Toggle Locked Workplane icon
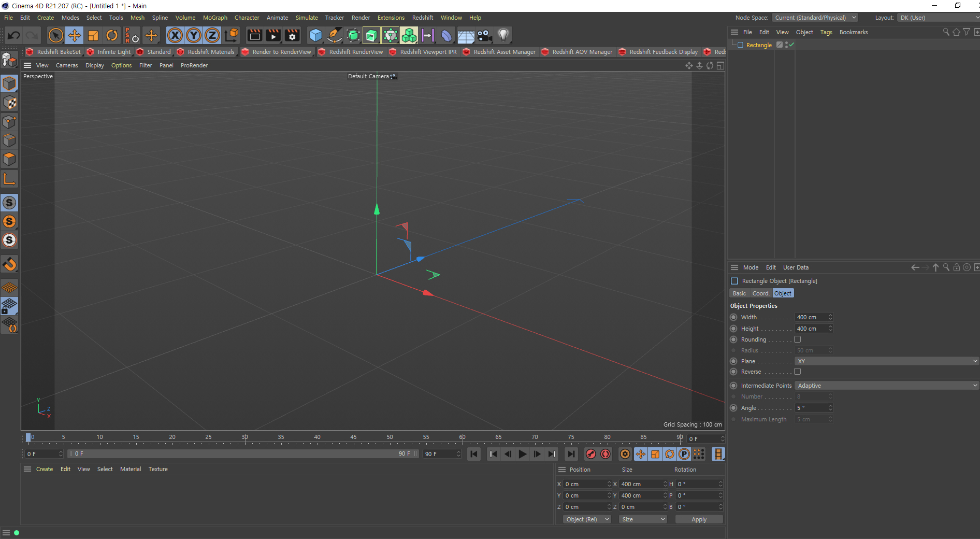Screen dimensions: 980x539 (9, 306)
